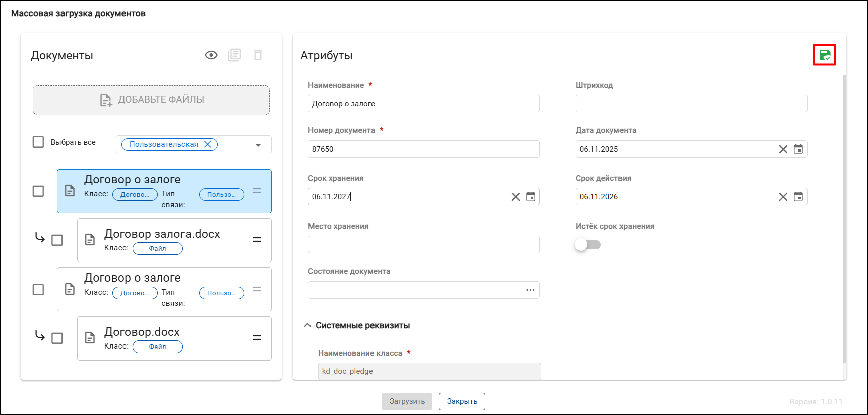This screenshot has width=868, height=415.
Task: Click document icon in unhighlighted Договор о залоге row
Action: (70, 289)
